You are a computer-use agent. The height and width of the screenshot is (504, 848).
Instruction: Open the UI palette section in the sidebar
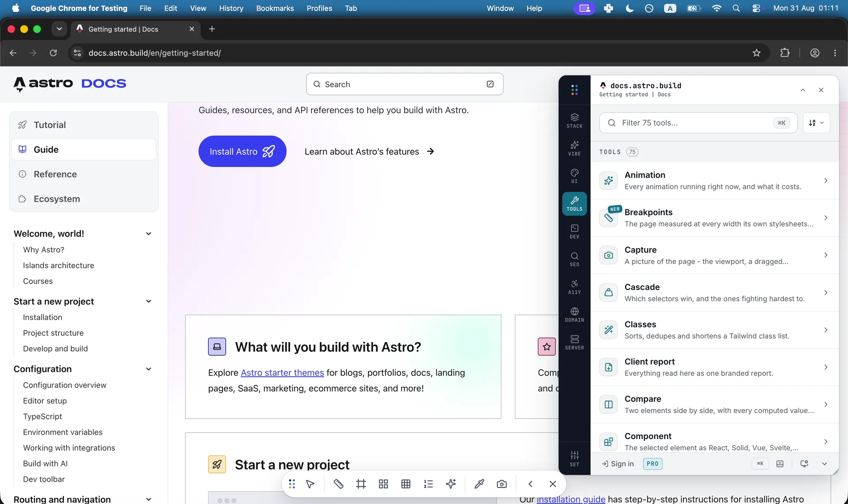pos(574,176)
